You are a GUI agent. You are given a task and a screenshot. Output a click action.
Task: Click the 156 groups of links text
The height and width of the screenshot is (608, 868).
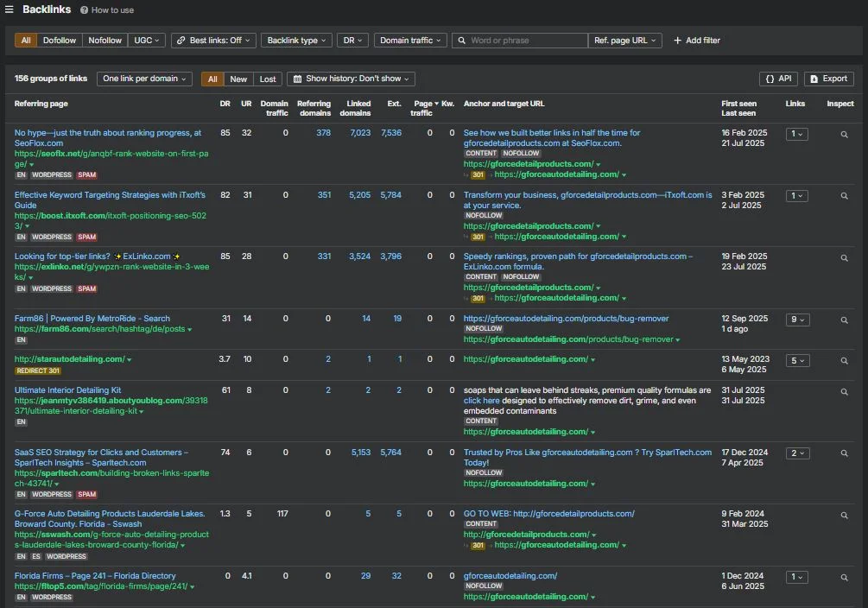[x=50, y=79]
